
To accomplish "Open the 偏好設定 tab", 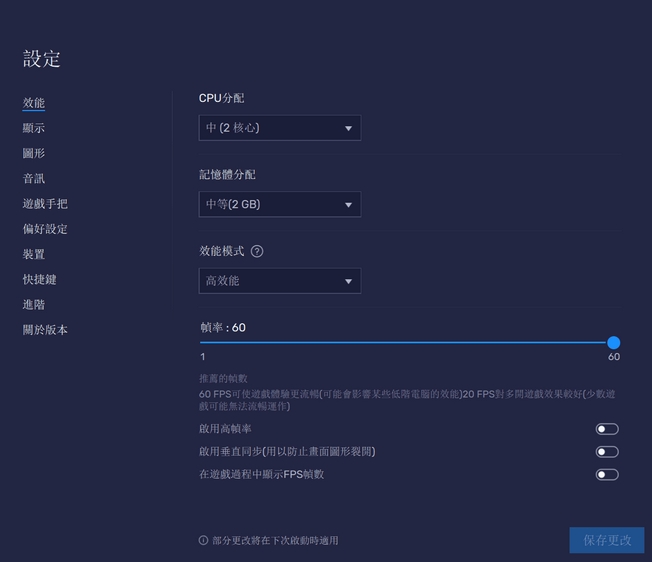I will pyautogui.click(x=45, y=229).
